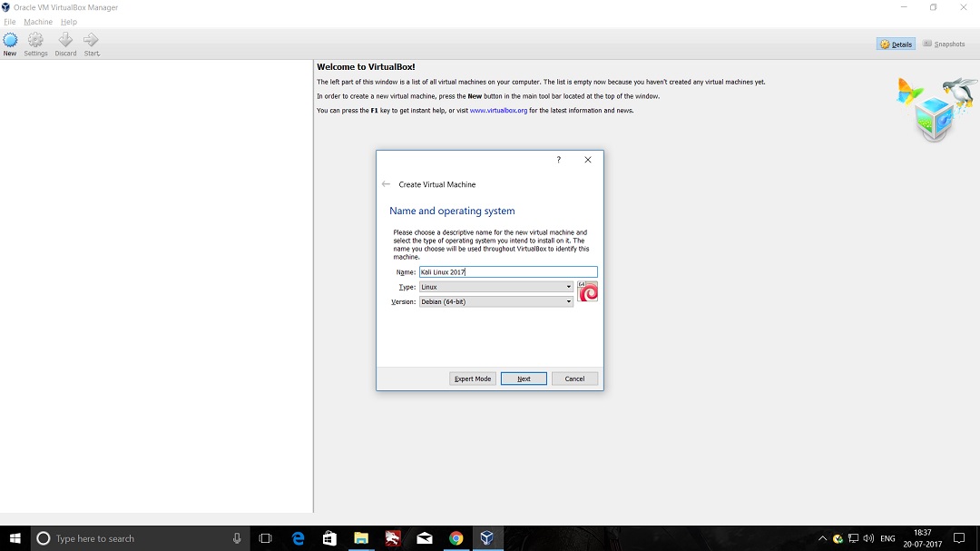Viewport: 980px width, 551px height.
Task: Click the VirtualBox icon in the taskbar
Action: tap(487, 538)
